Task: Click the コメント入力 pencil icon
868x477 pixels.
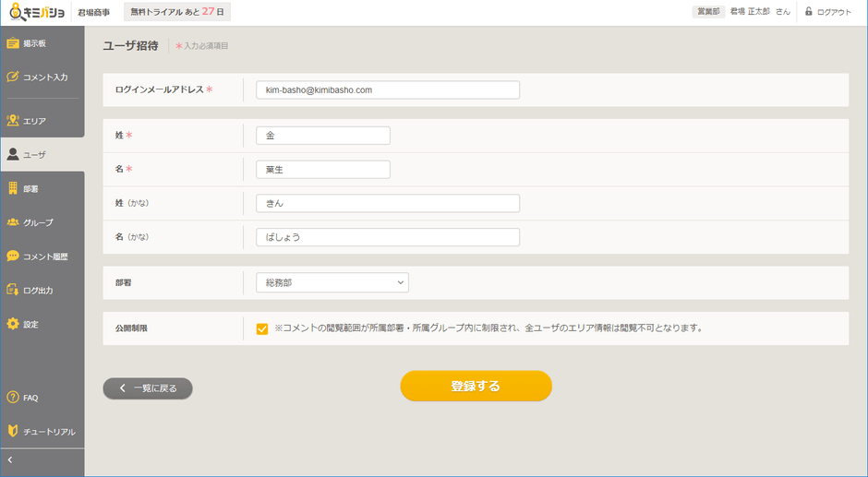Action: [x=13, y=77]
